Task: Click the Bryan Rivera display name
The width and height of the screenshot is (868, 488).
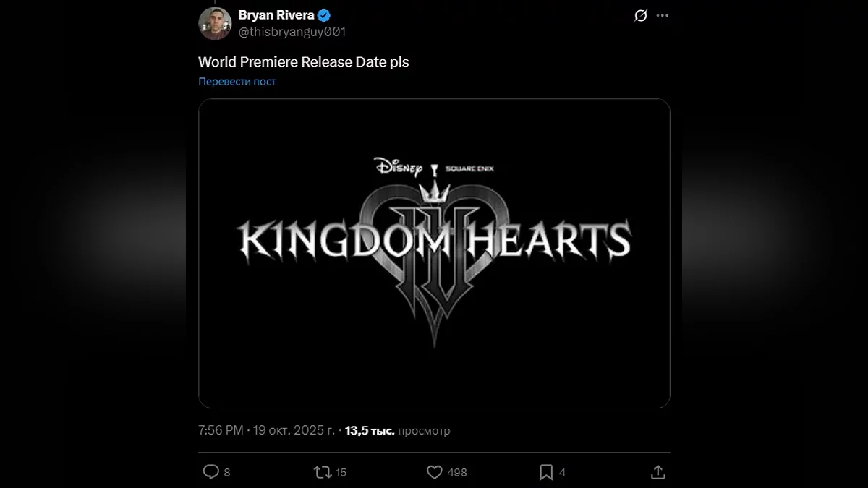Action: coord(276,15)
